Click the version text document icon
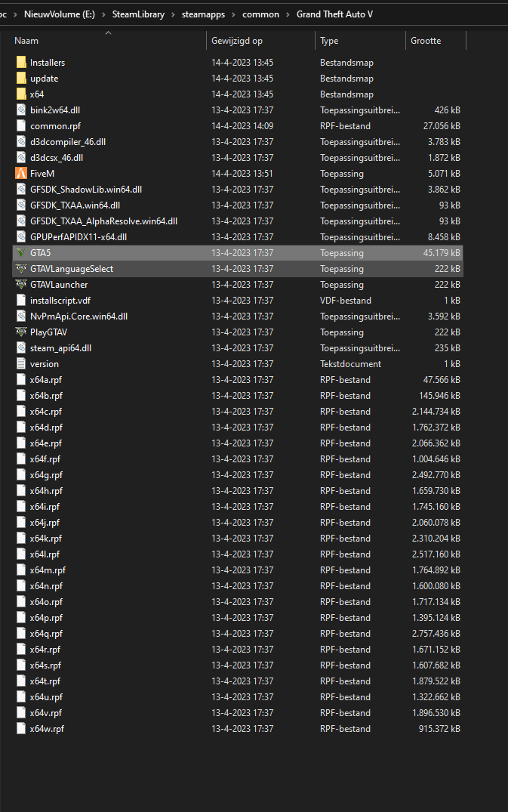The height and width of the screenshot is (812, 508). tap(21, 363)
